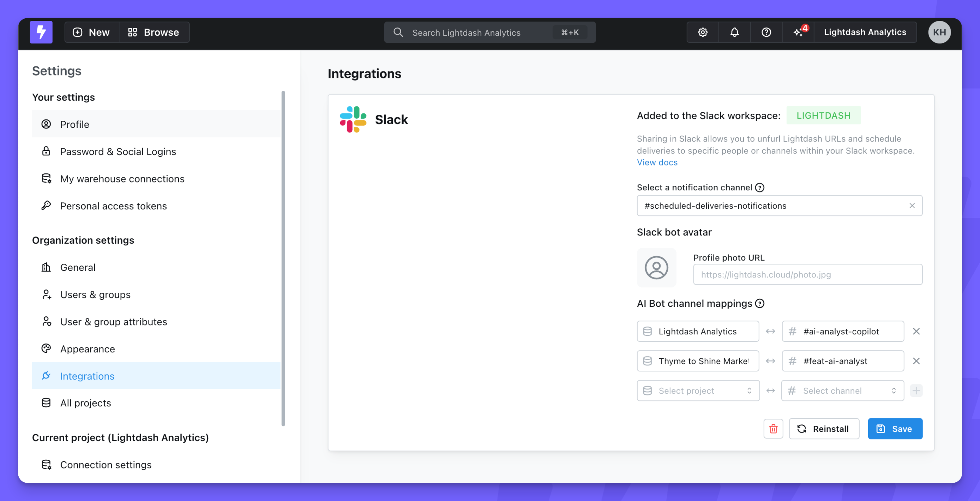This screenshot has width=980, height=501.
Task: Open Users & groups settings
Action: [x=95, y=295]
